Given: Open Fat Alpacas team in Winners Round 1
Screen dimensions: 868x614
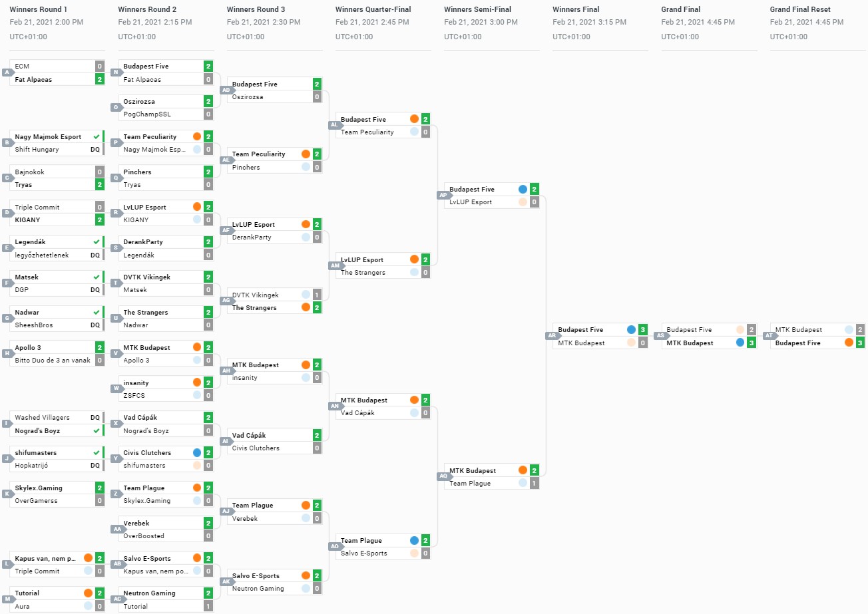Looking at the screenshot, I should [33, 79].
